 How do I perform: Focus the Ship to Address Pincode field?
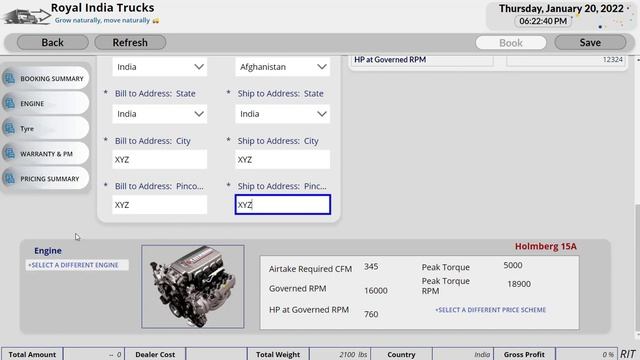pyautogui.click(x=282, y=204)
